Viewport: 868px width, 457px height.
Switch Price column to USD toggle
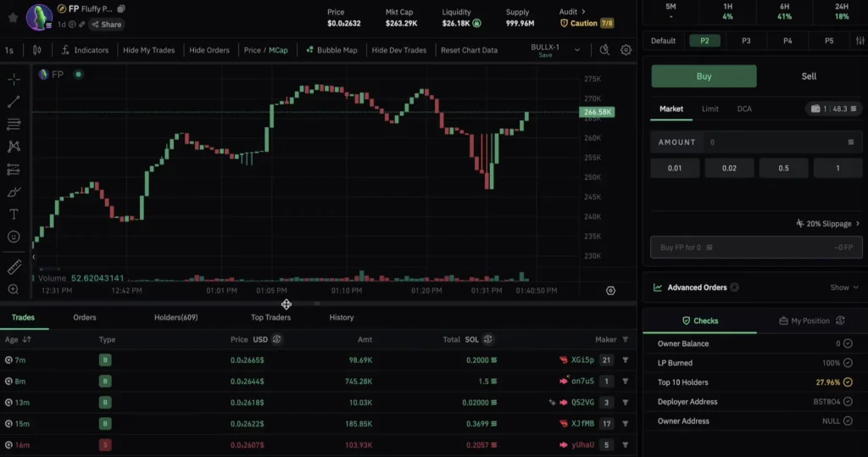click(x=276, y=340)
